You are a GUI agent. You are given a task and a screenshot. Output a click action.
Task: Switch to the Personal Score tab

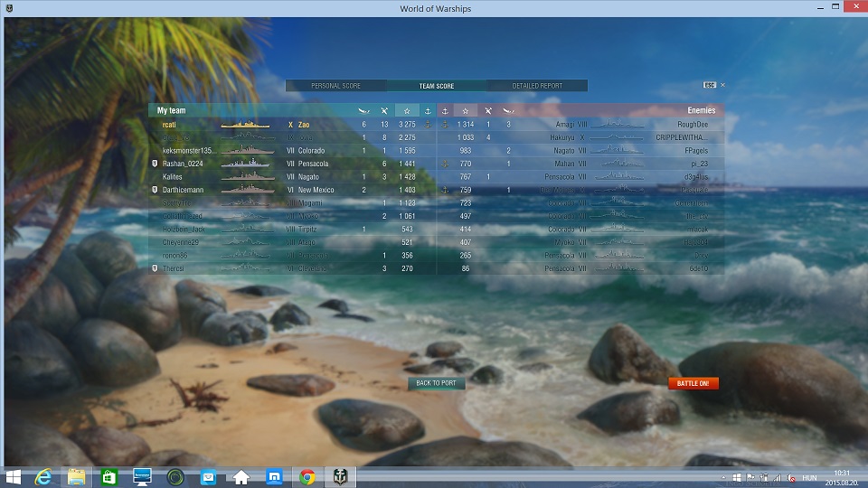point(336,86)
